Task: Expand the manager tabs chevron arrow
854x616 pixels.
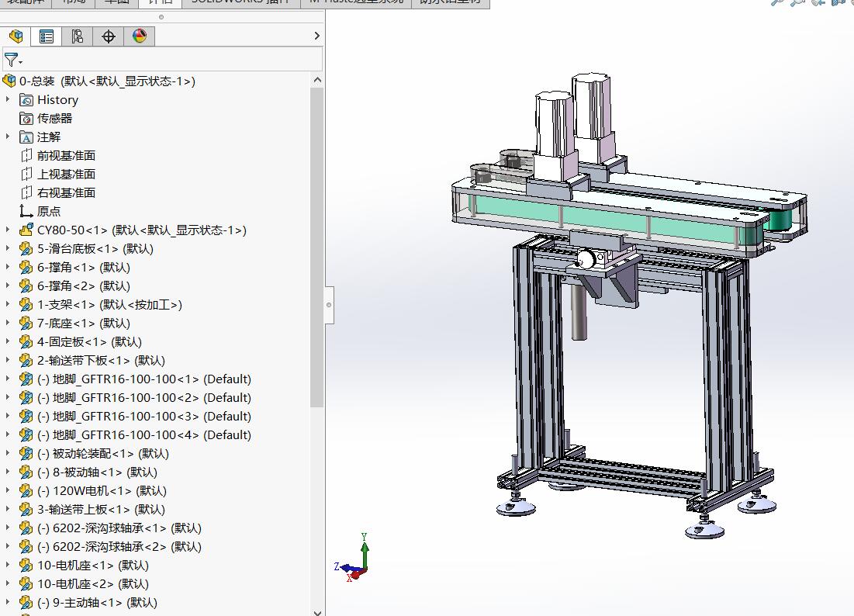Action: [317, 36]
